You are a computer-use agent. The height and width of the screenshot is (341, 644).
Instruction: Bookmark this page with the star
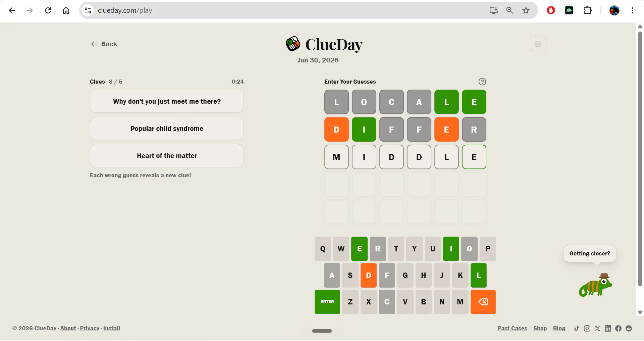526,10
